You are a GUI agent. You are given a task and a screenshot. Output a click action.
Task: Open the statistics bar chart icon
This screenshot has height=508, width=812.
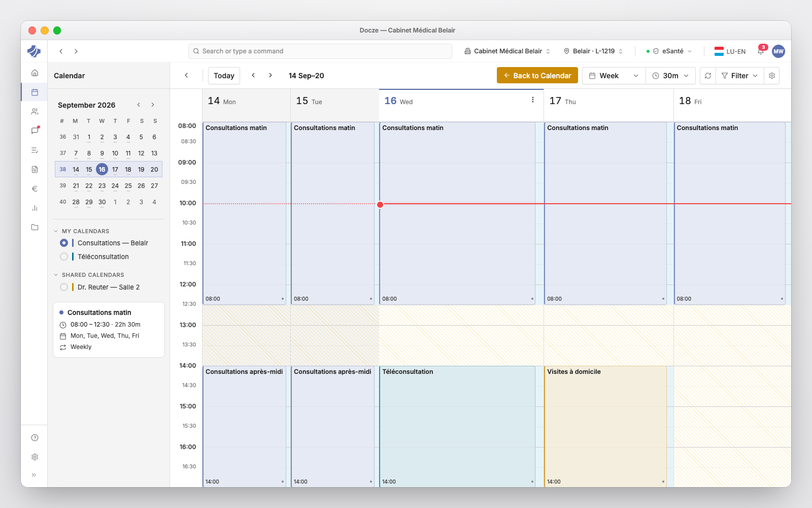point(35,208)
